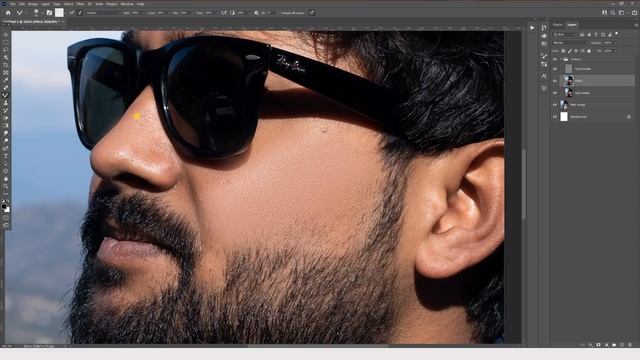The width and height of the screenshot is (640, 360).
Task: Toggle visibility of the Effect layer
Action: [554, 81]
